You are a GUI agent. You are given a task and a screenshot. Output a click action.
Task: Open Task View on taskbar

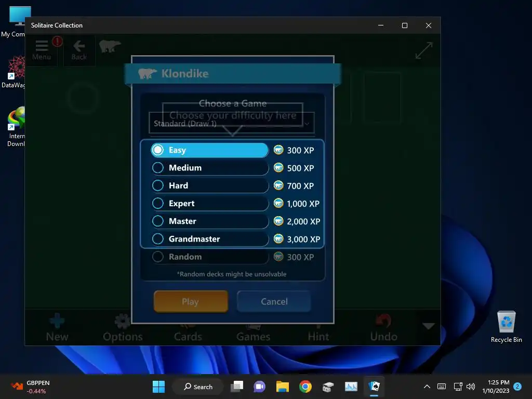coord(237,387)
